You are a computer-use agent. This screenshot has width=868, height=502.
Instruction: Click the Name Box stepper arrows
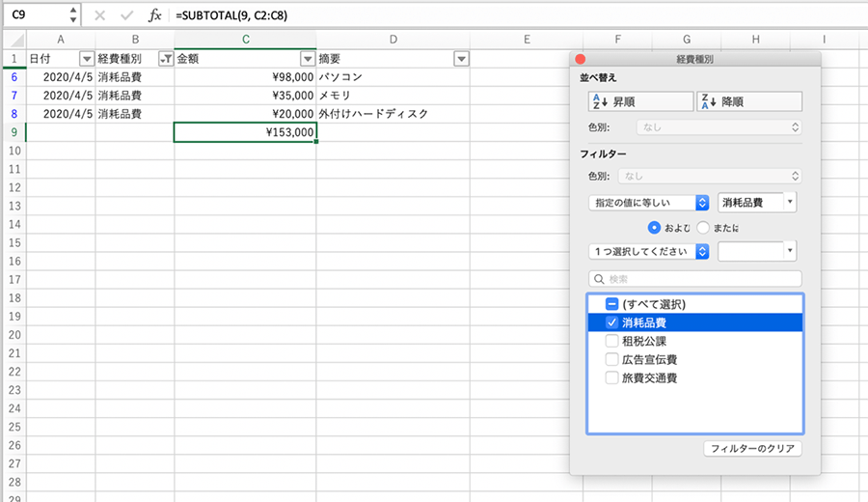coord(73,14)
